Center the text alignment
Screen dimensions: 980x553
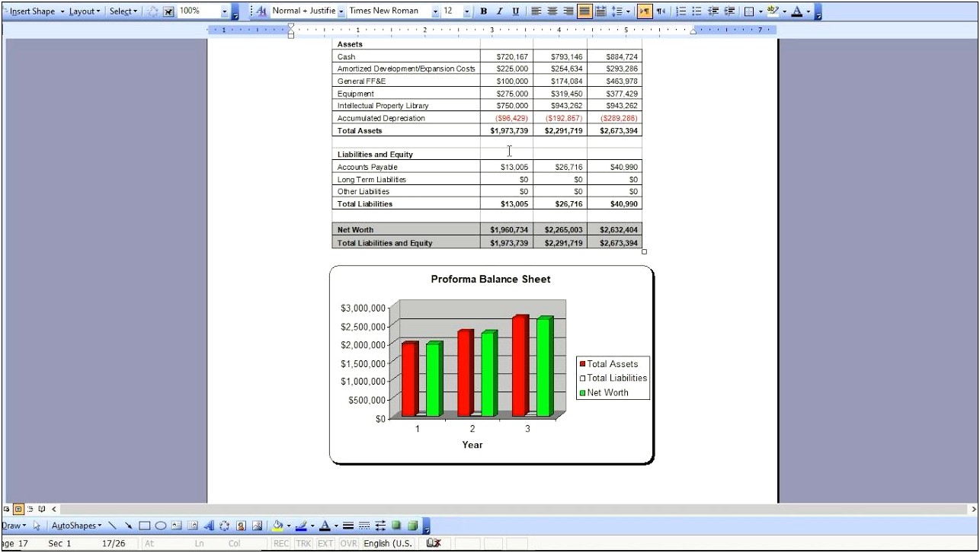[x=552, y=11]
